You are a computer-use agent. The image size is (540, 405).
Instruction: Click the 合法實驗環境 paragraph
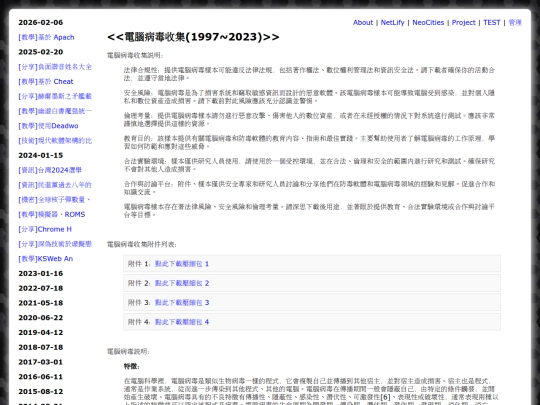pos(309,165)
